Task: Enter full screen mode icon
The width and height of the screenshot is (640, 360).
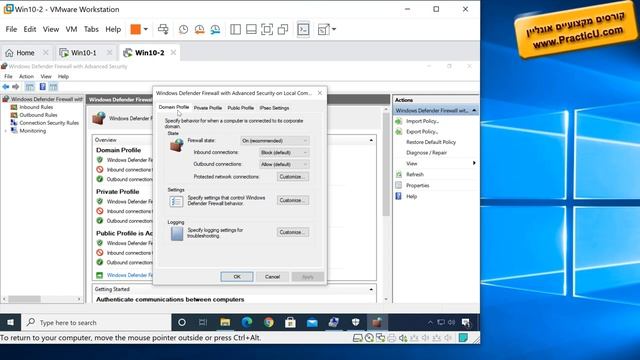Action: coord(267,29)
